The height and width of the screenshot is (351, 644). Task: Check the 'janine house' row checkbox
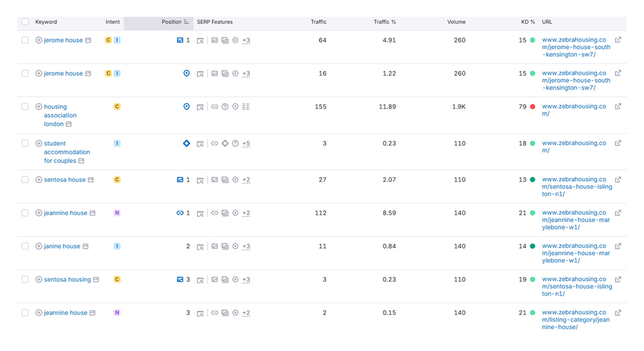pyautogui.click(x=25, y=246)
